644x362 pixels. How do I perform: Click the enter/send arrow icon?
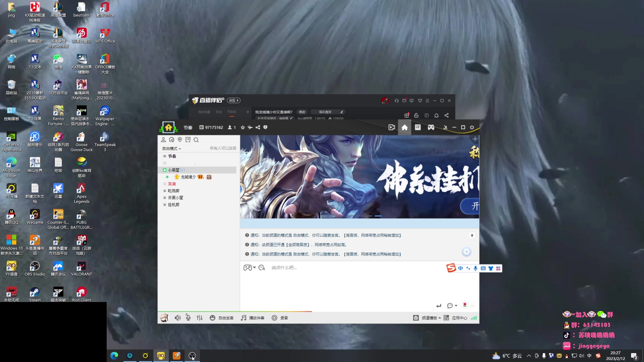point(438,306)
